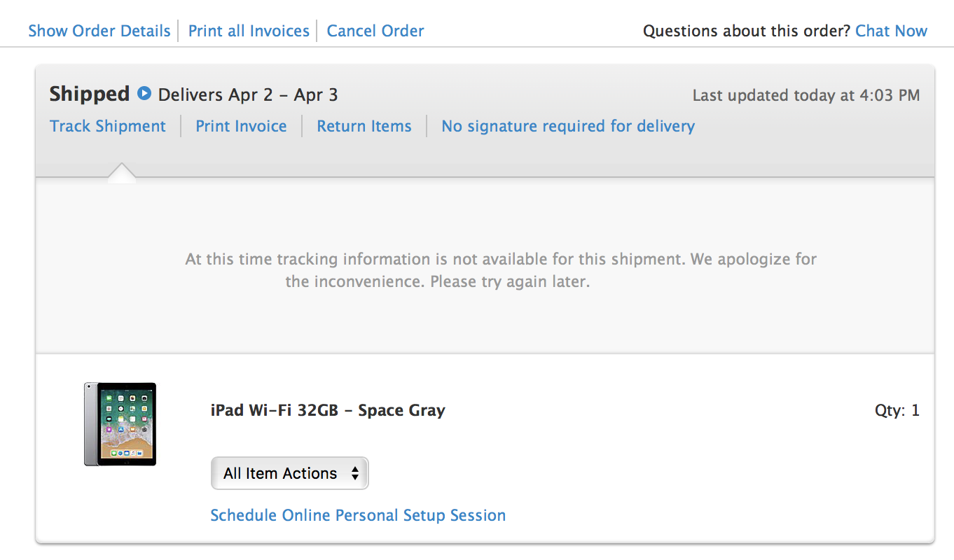The height and width of the screenshot is (560, 954).
Task: Click the iPad Space Gray product thumbnail
Action: pos(120,424)
